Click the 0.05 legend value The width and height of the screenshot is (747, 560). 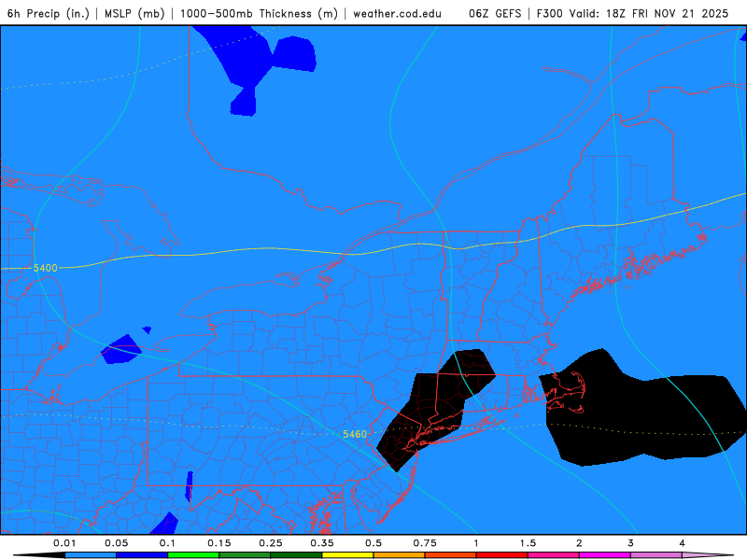coord(116,543)
